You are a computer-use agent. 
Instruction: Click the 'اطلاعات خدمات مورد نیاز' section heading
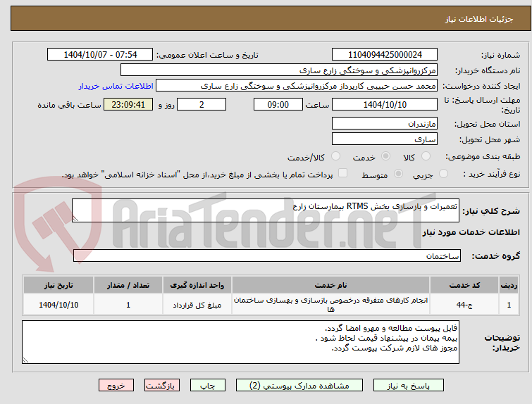[471, 232]
